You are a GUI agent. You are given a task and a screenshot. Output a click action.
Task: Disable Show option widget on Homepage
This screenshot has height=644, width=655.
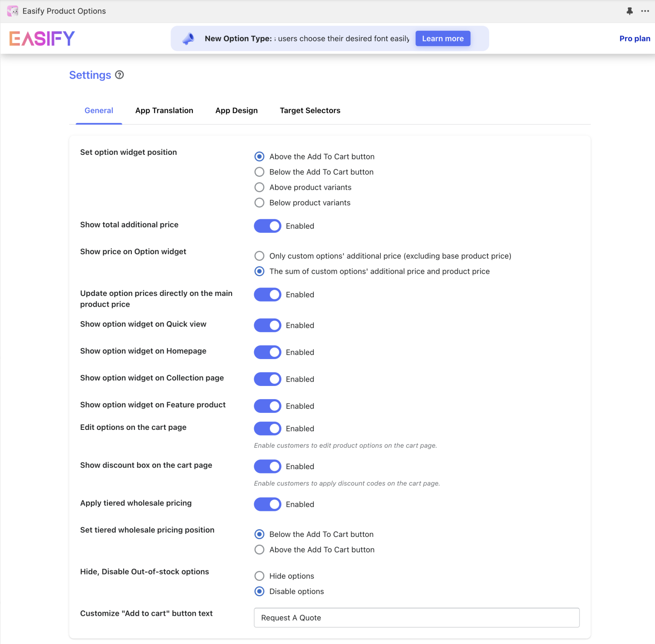tap(267, 352)
